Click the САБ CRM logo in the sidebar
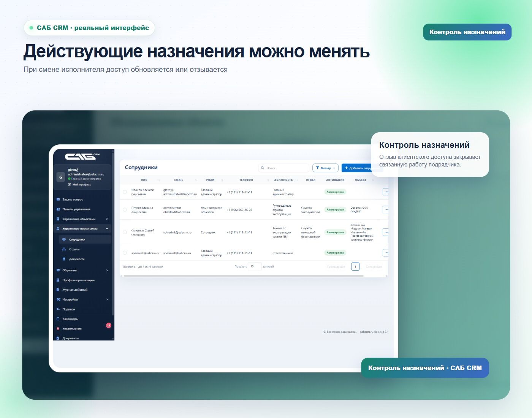Viewport: 532px width, 418px height. 82,156
